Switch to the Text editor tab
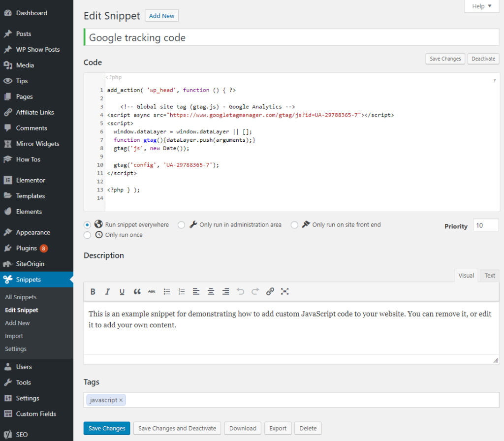 pyautogui.click(x=490, y=276)
